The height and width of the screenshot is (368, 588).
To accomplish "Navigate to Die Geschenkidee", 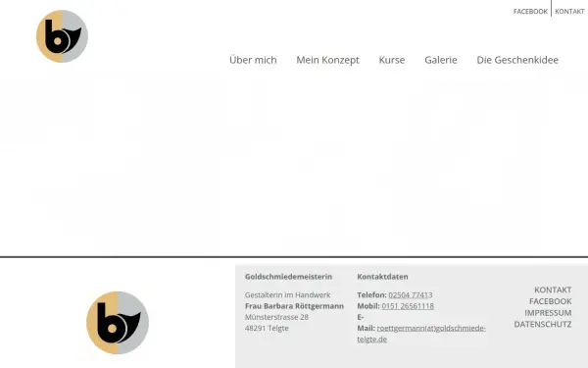I will pyautogui.click(x=517, y=60).
